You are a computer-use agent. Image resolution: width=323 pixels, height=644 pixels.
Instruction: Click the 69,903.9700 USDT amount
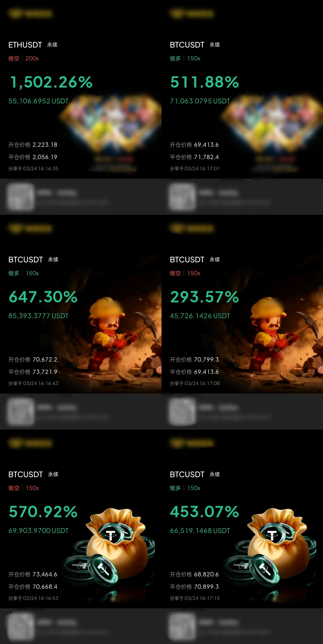click(x=38, y=530)
